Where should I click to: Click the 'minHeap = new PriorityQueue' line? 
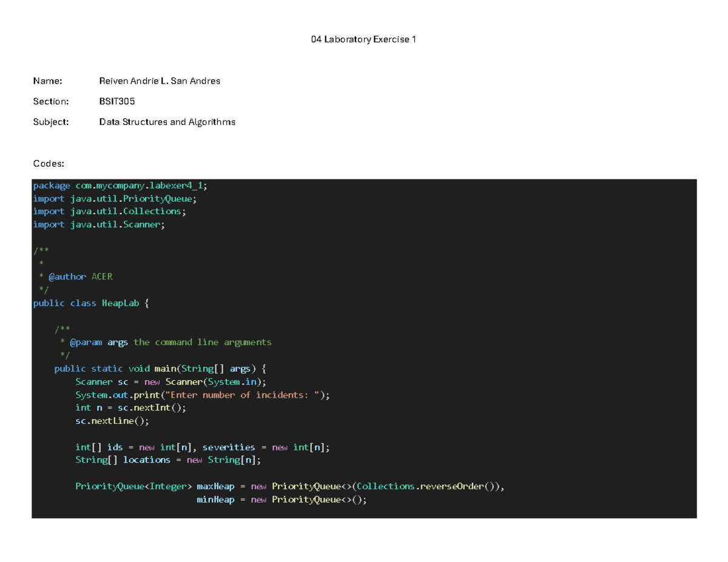click(282, 500)
